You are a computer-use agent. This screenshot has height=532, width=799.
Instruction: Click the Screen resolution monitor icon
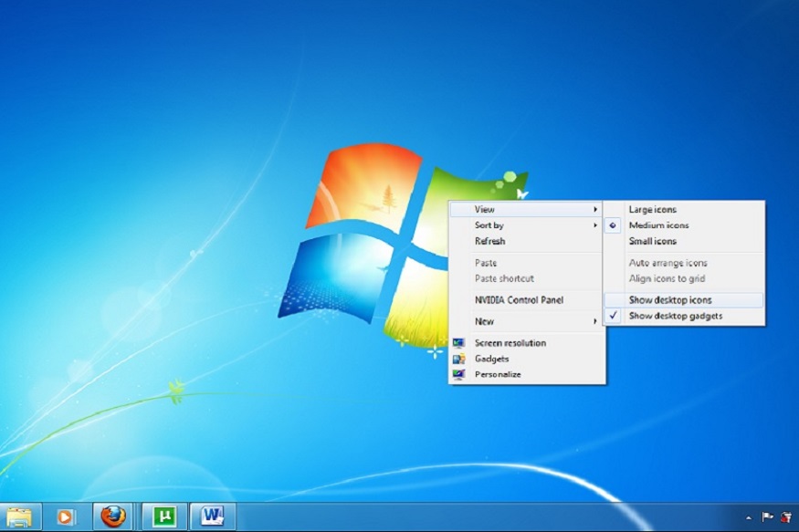point(458,343)
